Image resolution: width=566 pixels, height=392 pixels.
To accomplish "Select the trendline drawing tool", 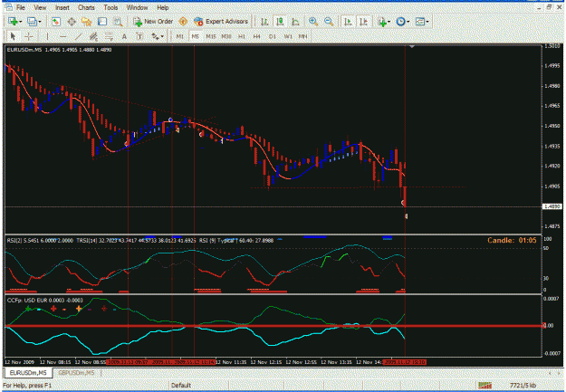I will [78, 36].
